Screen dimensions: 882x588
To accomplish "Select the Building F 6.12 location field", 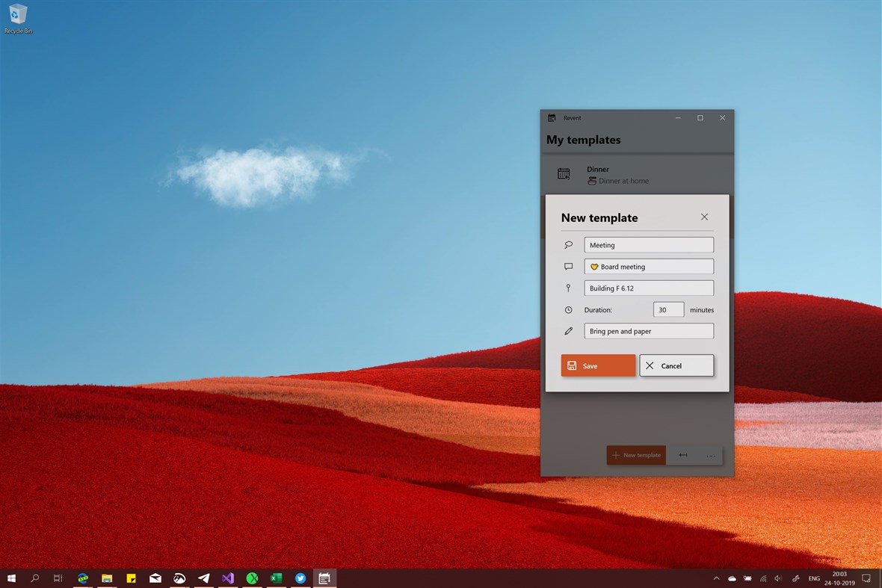I will tap(649, 288).
